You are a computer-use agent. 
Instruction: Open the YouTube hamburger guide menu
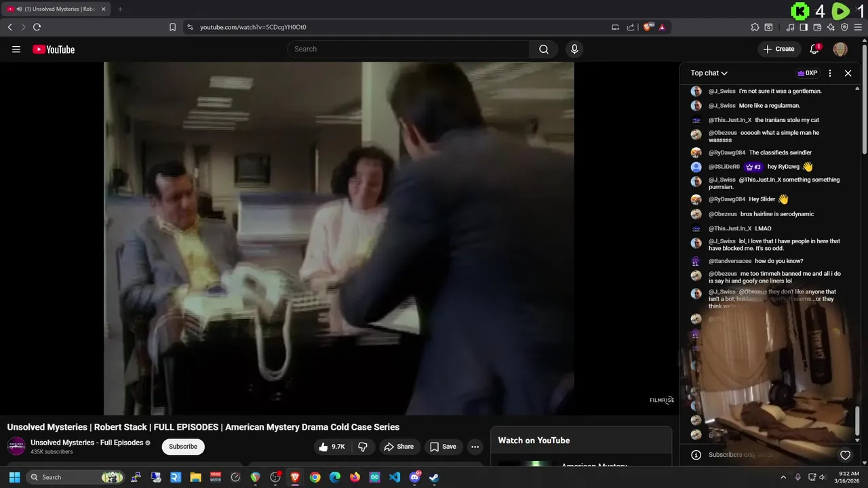16,49
